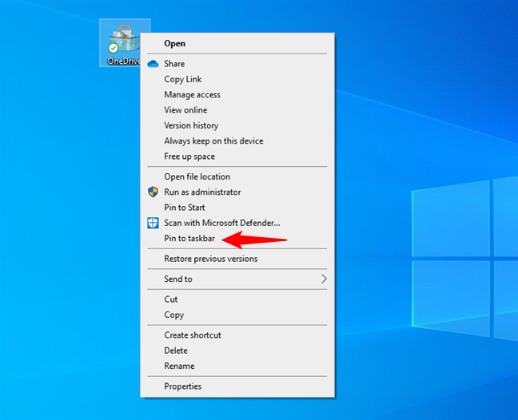Click the Microsoft Defender shield icon
This screenshot has height=420, width=518.
[x=153, y=223]
